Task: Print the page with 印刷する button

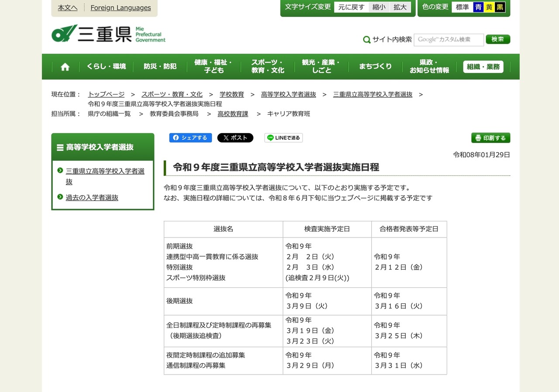Action: pos(490,138)
